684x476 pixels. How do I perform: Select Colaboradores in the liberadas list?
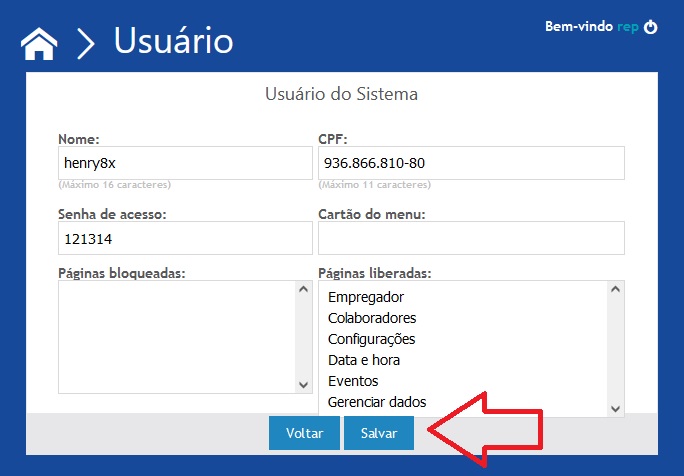coord(465,318)
